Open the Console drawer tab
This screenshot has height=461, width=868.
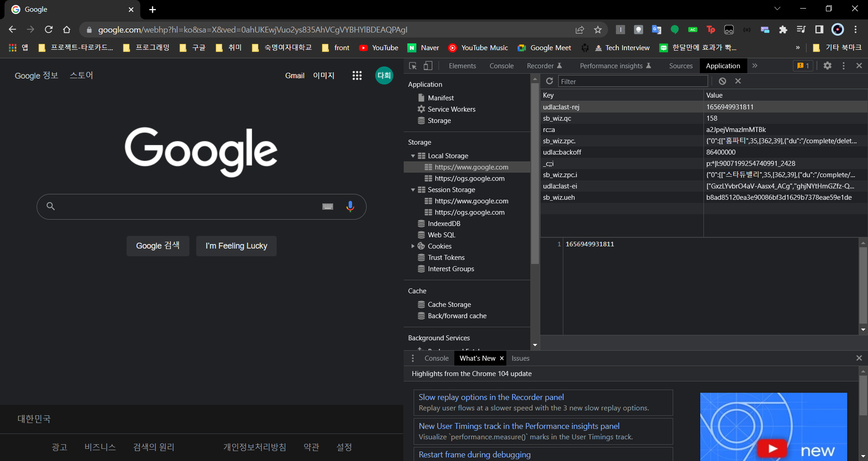[436, 358]
